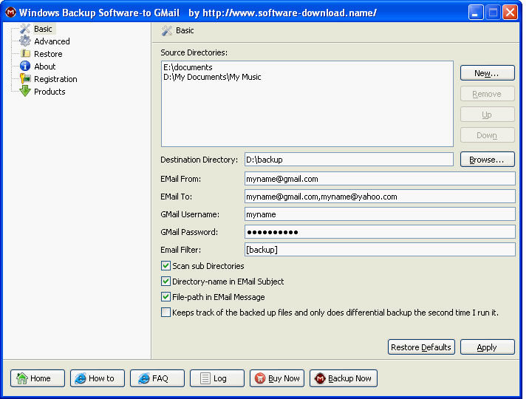Click the wrench icon in Basic panel header
This screenshot has width=532, height=399.
(x=166, y=30)
